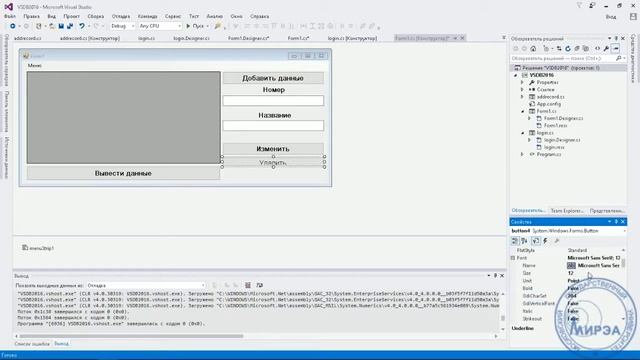Image resolution: width=640 pixels, height=360 pixels.
Task: Click the search magnifier in Solution Explorer
Action: [x=618, y=58]
